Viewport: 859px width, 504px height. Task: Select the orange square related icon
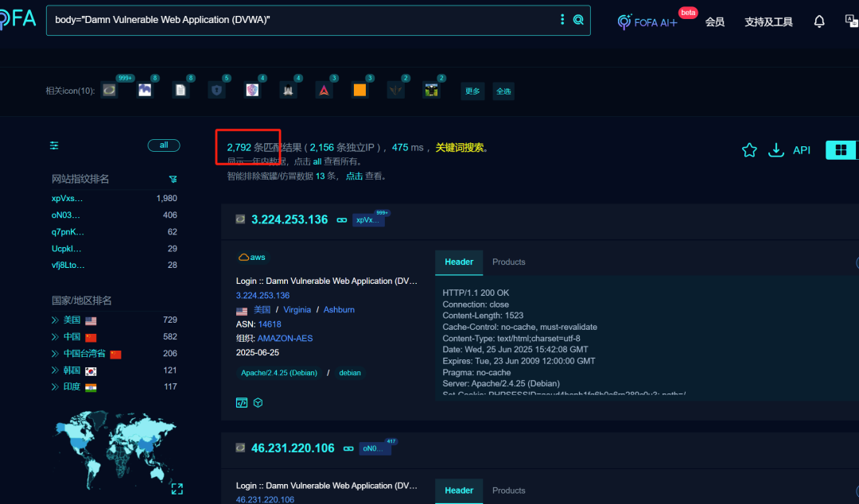[x=360, y=90]
